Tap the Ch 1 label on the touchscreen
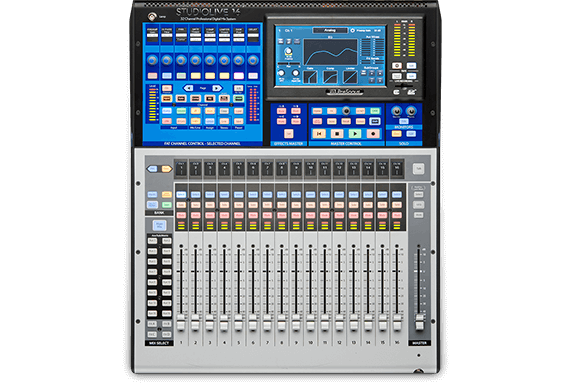 pos(288,31)
